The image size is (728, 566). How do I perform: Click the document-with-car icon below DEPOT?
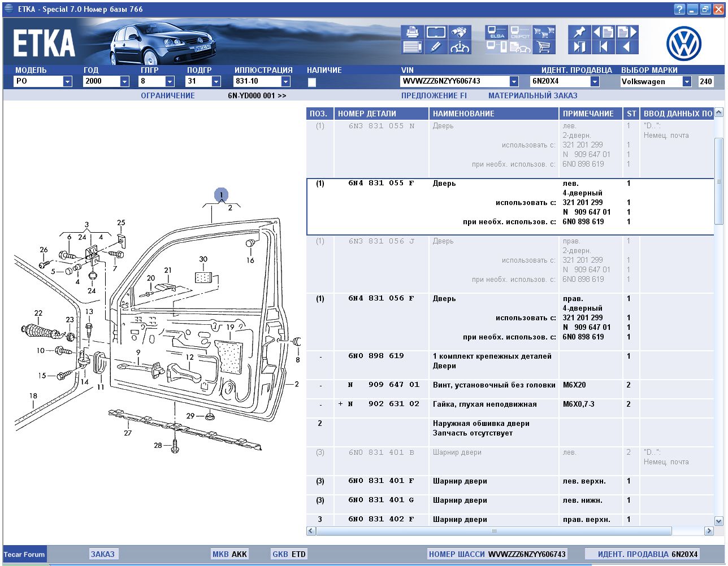[x=520, y=47]
